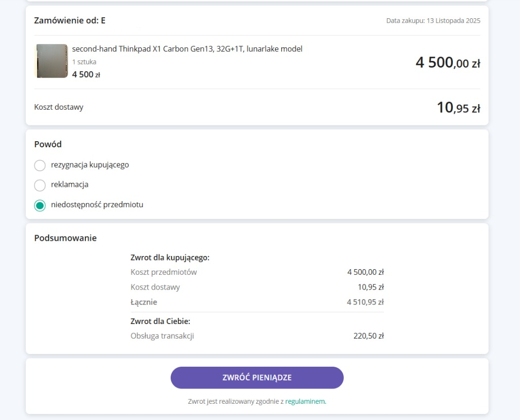
Task: Click the large 4 500,00 zł item price
Action: (x=447, y=63)
